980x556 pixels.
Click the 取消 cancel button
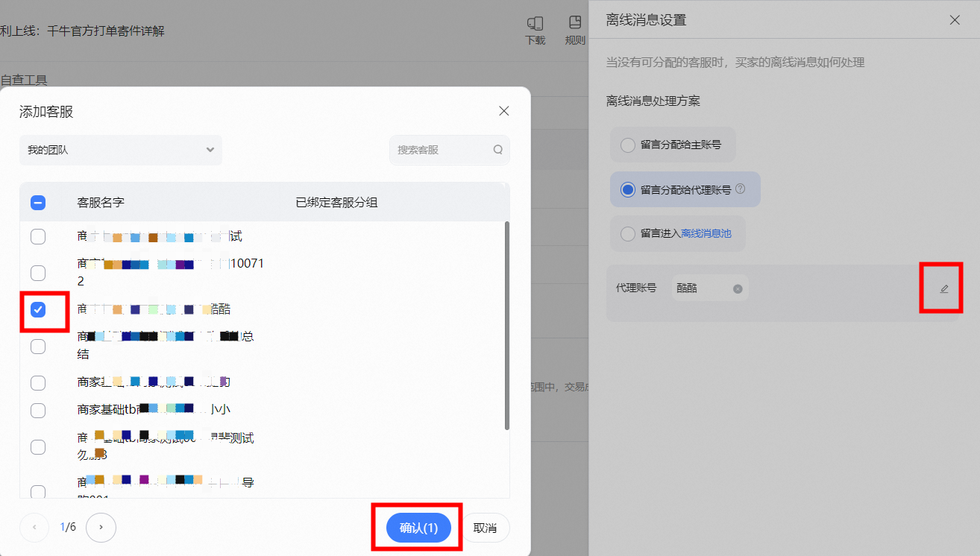[x=485, y=528]
